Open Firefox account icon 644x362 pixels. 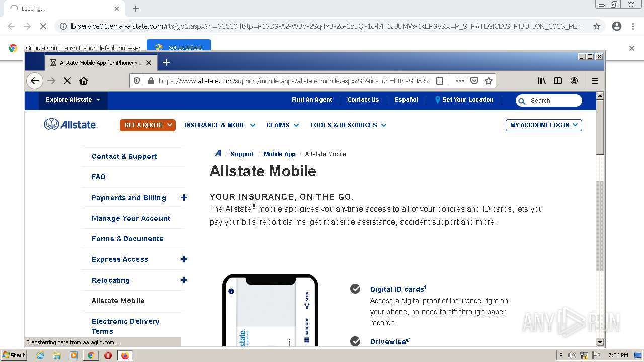click(574, 81)
